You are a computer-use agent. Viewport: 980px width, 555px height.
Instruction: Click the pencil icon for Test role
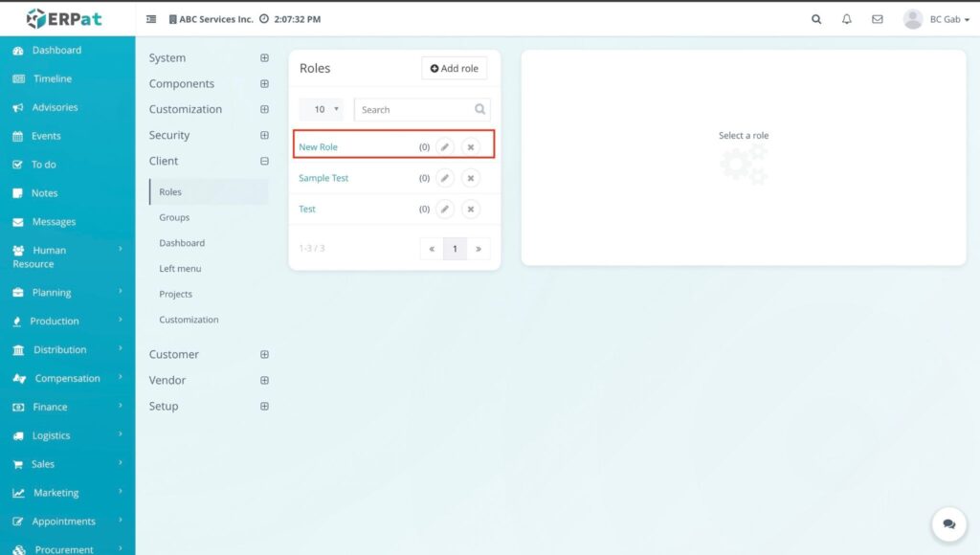(445, 209)
